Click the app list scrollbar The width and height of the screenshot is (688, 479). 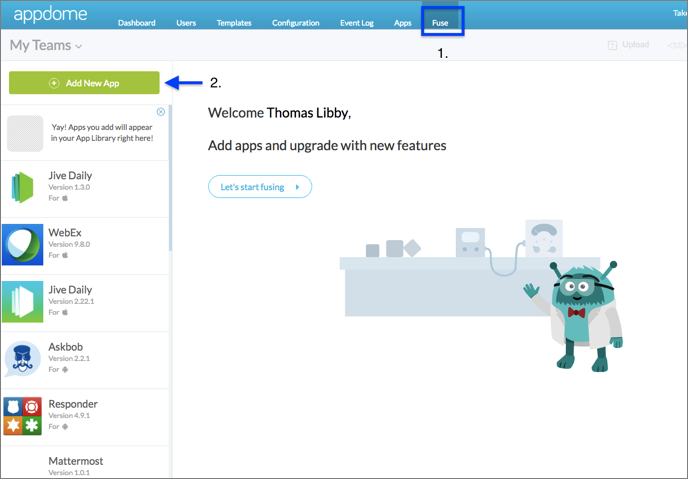[x=170, y=178]
